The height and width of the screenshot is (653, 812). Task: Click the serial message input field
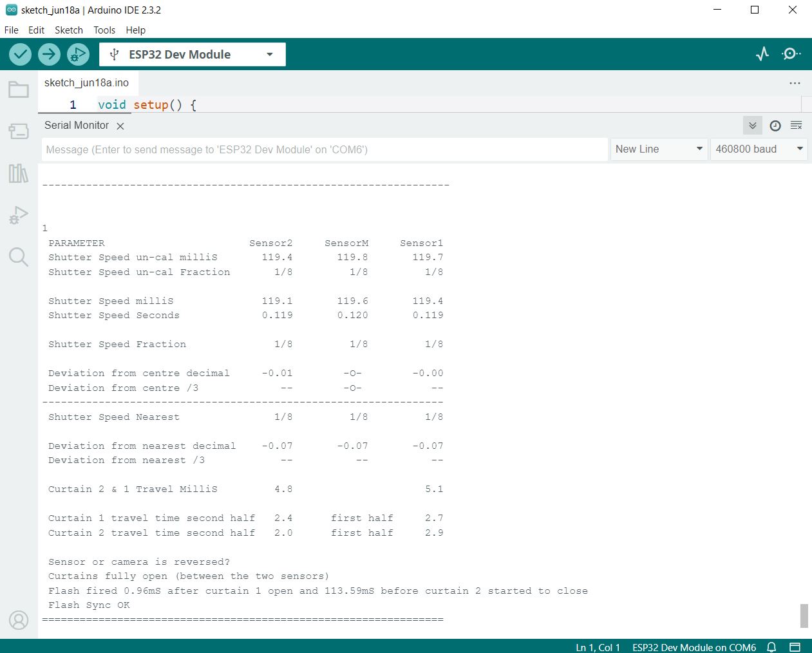[325, 149]
